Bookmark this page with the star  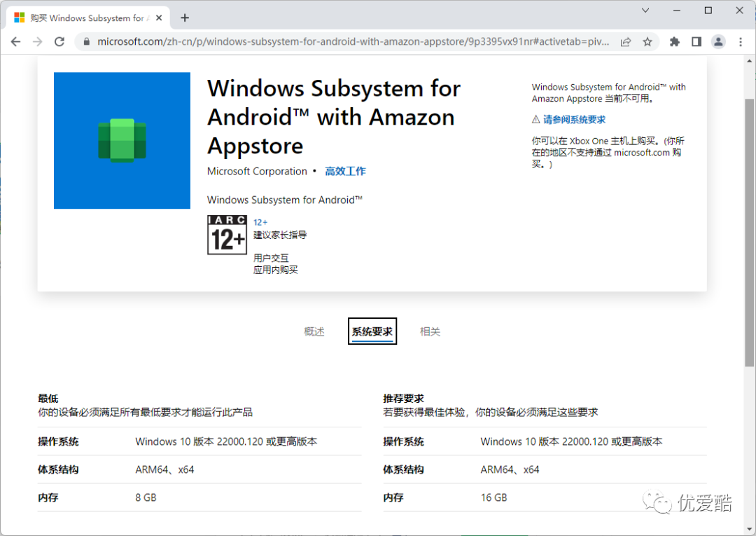pos(647,42)
